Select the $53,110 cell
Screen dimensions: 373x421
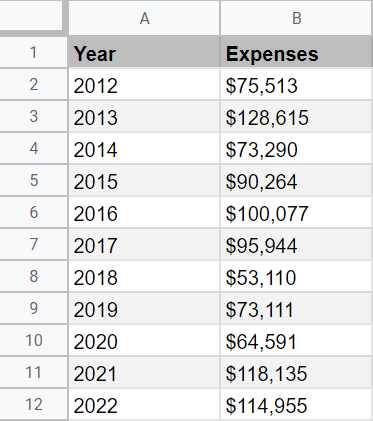pos(296,276)
